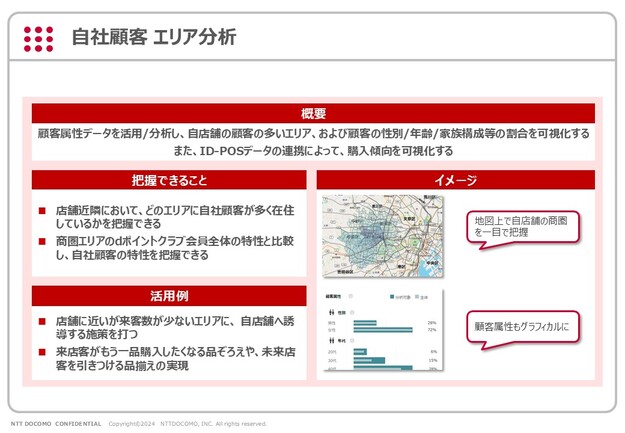
Task: Select the 概要 header bar
Action: tap(313, 114)
